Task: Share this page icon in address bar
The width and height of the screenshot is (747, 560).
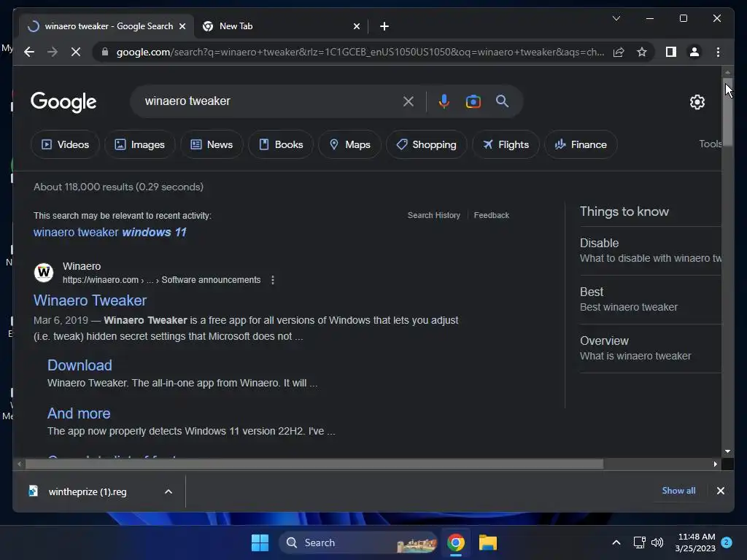Action: 619,52
